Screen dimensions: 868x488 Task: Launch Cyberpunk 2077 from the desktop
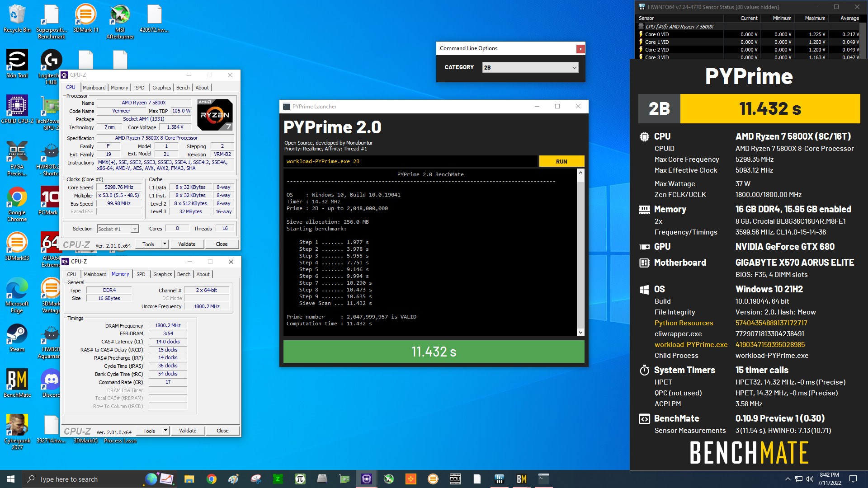[17, 432]
